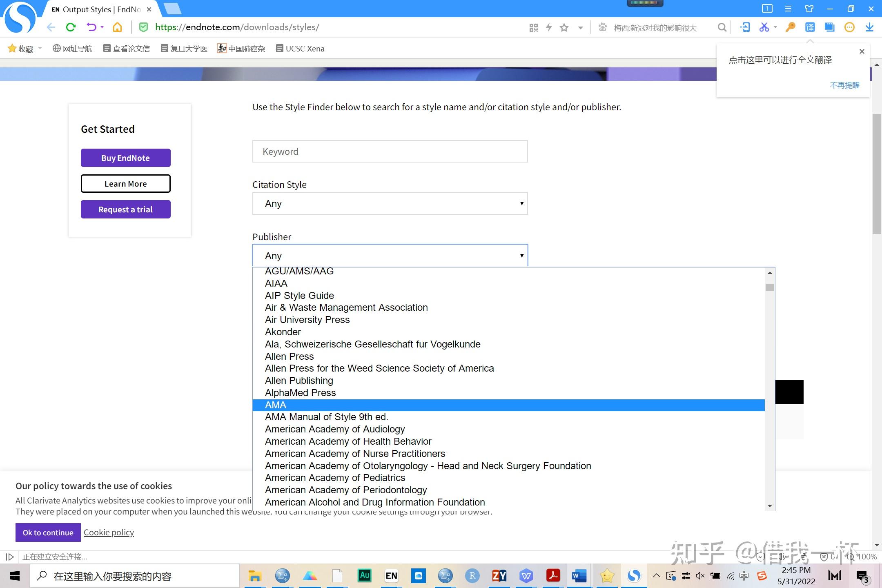The height and width of the screenshot is (588, 882).
Task: Open EndNote from the taskbar
Action: pyautogui.click(x=391, y=576)
